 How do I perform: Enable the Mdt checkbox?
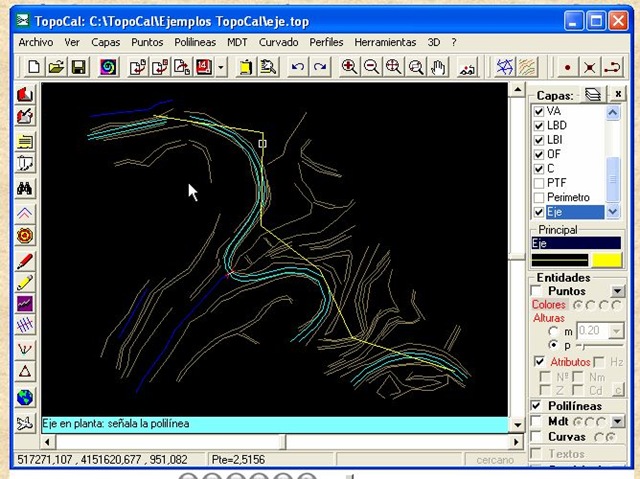pos(536,421)
